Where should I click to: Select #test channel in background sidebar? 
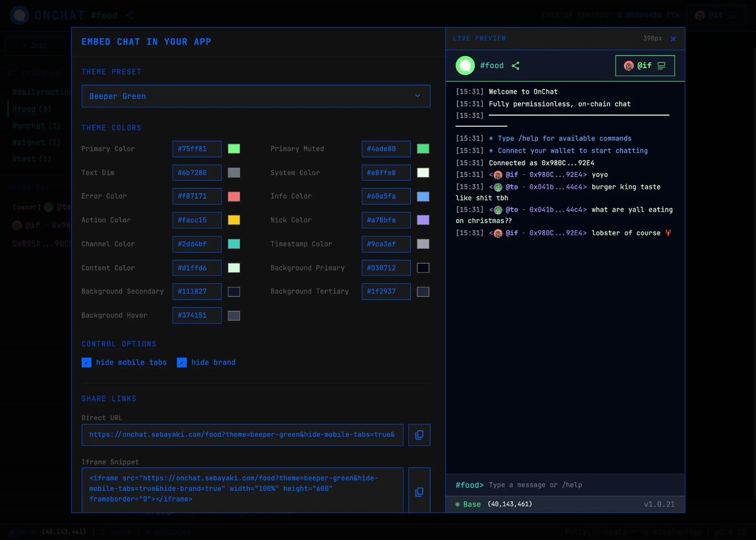pos(31,159)
